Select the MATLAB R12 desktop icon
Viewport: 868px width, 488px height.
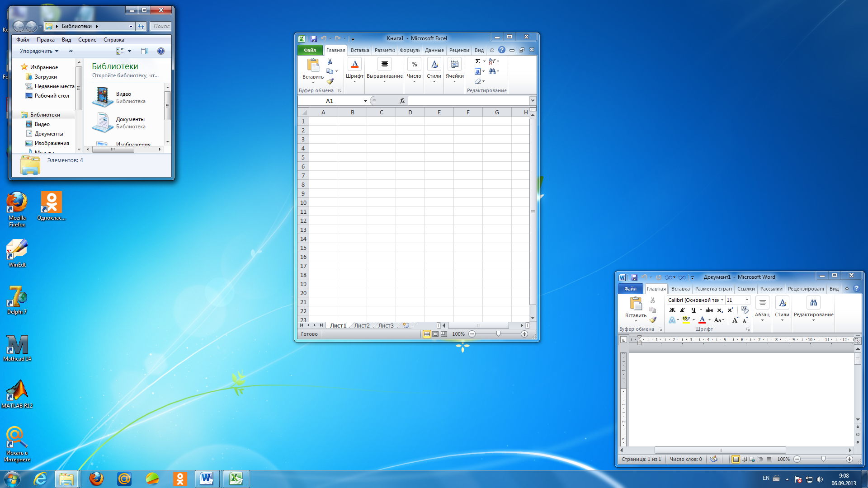(x=17, y=394)
